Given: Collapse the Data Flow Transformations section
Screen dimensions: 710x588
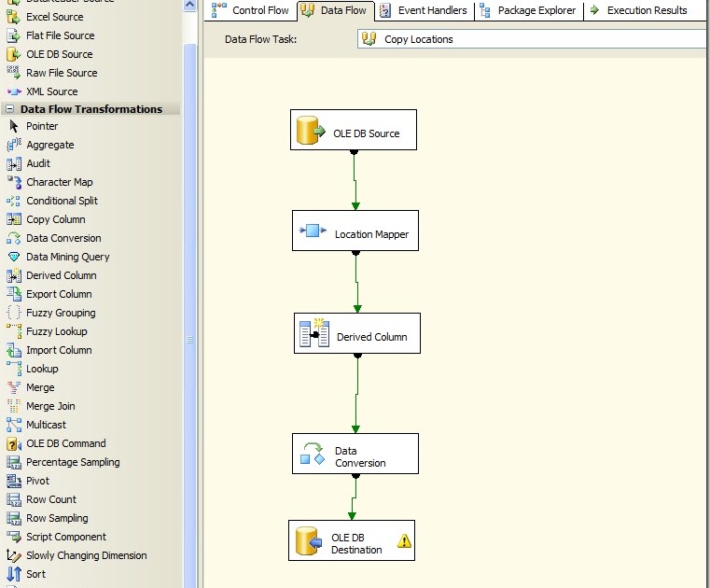Looking at the screenshot, I should (9, 109).
